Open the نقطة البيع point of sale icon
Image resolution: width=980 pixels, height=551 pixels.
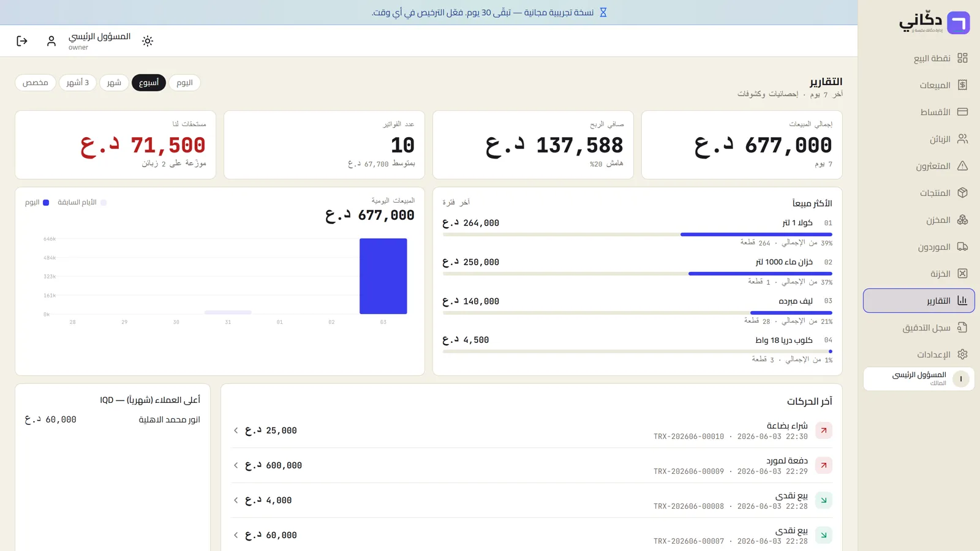(962, 58)
